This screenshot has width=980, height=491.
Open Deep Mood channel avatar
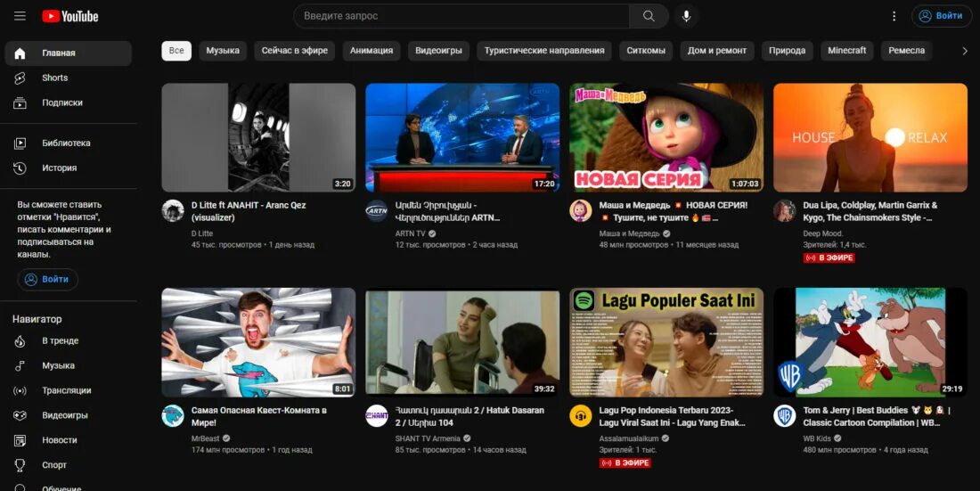click(x=784, y=211)
